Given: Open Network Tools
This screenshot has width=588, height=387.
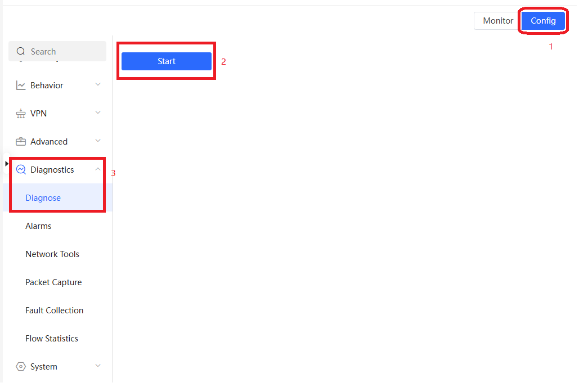Looking at the screenshot, I should point(52,254).
